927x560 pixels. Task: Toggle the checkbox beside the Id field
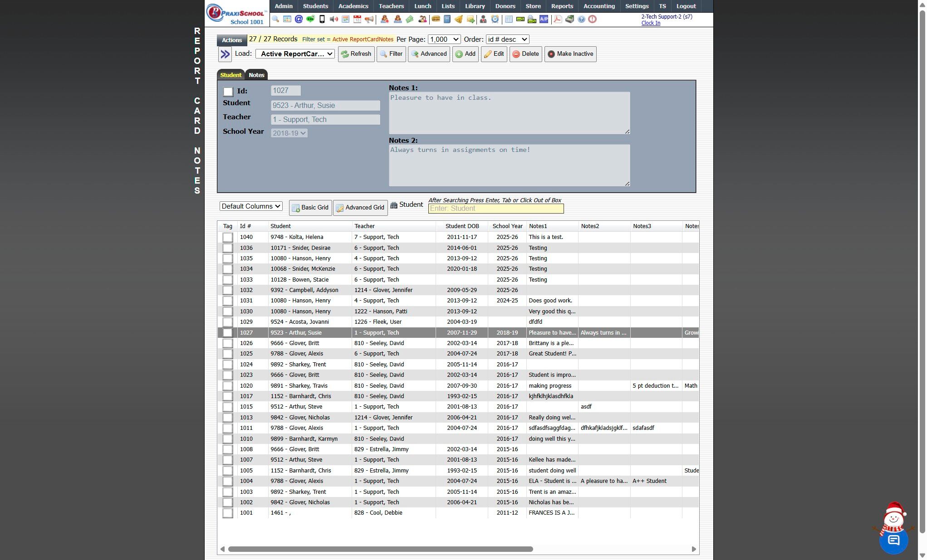click(228, 92)
